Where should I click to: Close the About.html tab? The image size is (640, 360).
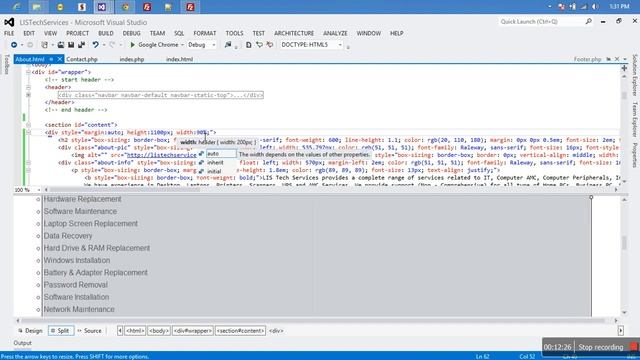[x=60, y=59]
